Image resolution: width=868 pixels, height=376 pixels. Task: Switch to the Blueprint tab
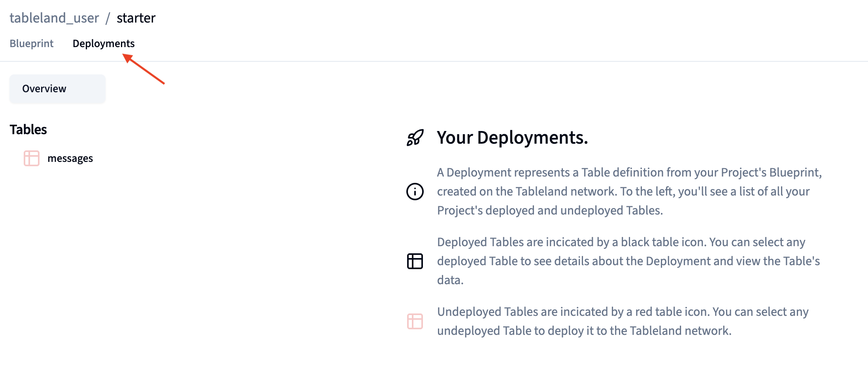[x=32, y=44]
